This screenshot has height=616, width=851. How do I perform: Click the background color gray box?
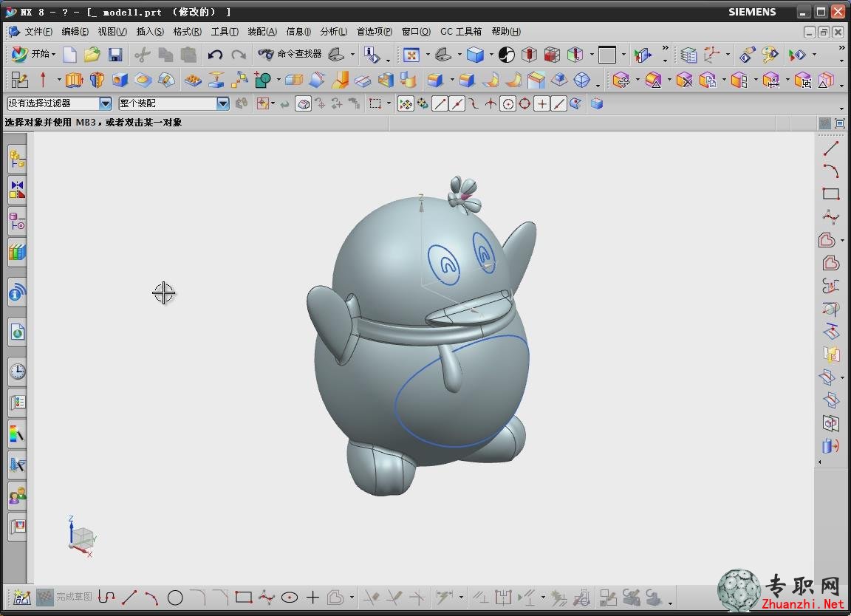pyautogui.click(x=606, y=54)
